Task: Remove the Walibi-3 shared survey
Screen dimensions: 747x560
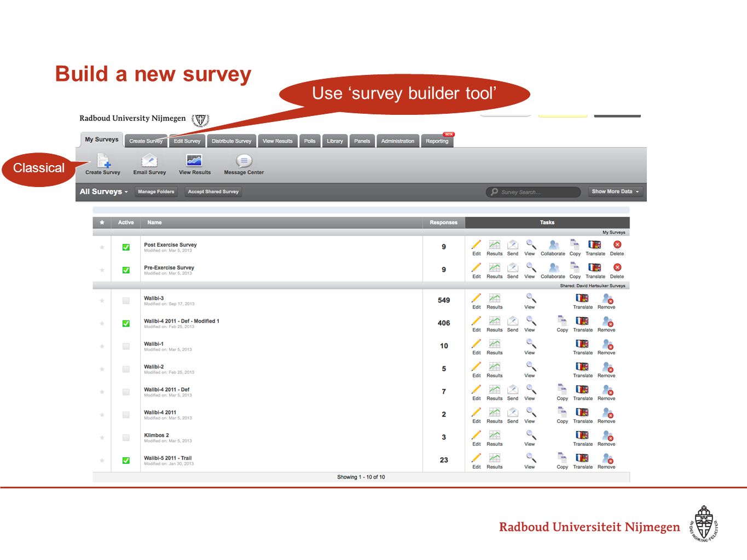Action: 607,299
